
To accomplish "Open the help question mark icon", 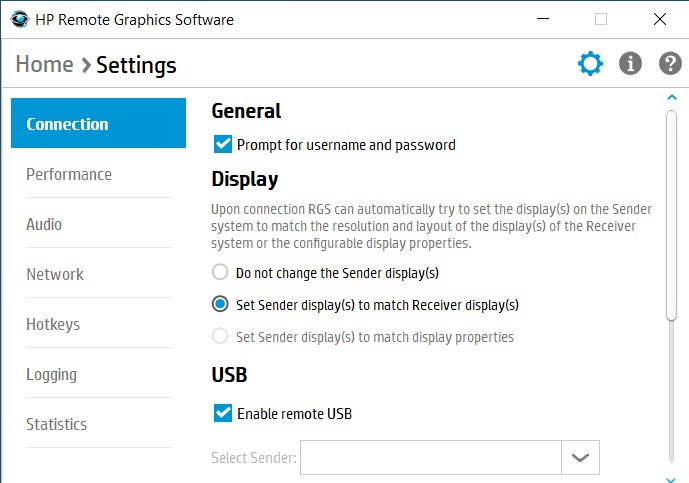I will point(670,65).
